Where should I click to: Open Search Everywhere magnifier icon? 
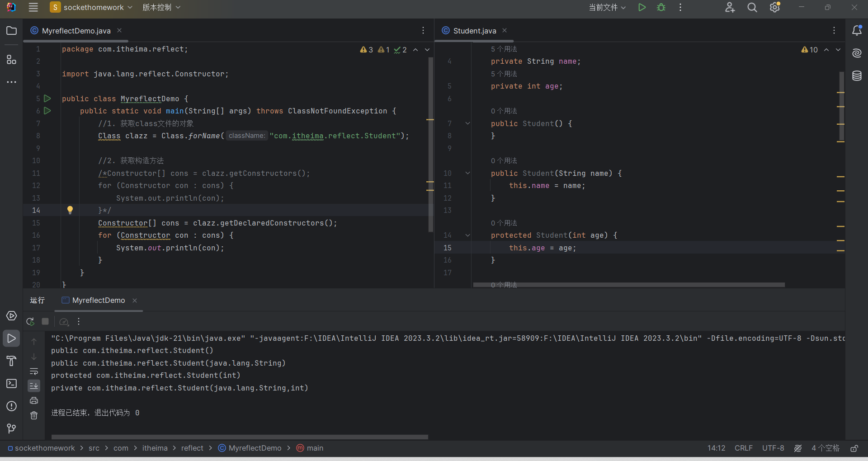[x=752, y=7]
